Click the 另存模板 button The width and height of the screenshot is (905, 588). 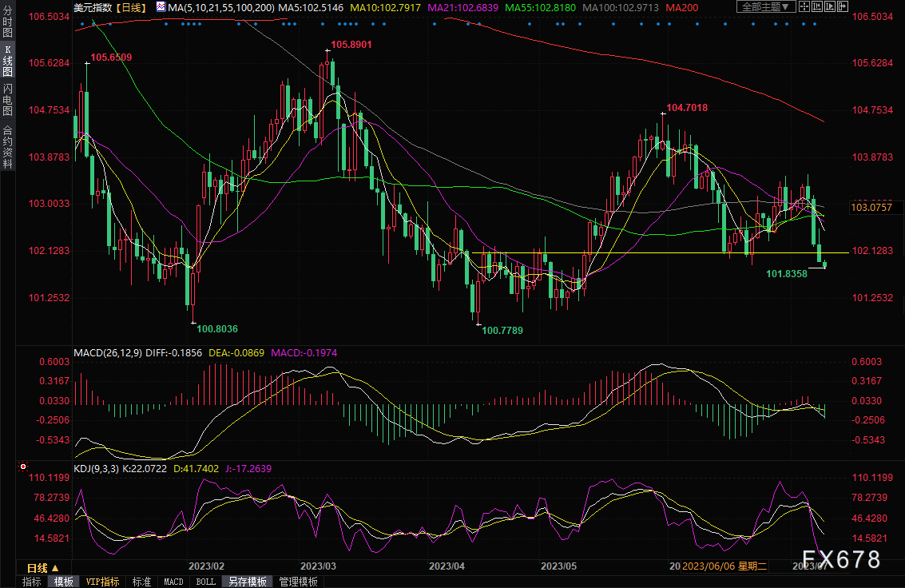247,582
